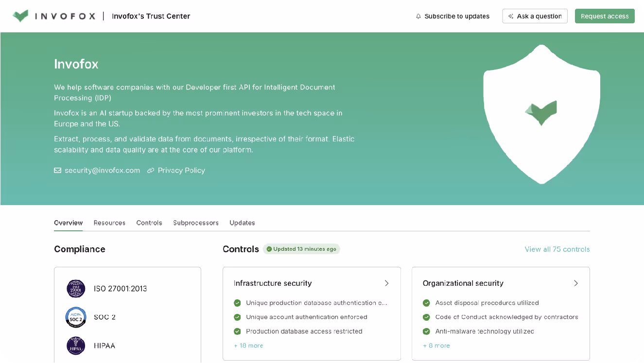
Task: Click Invofox's Trust Center header title
Action: pyautogui.click(x=151, y=16)
